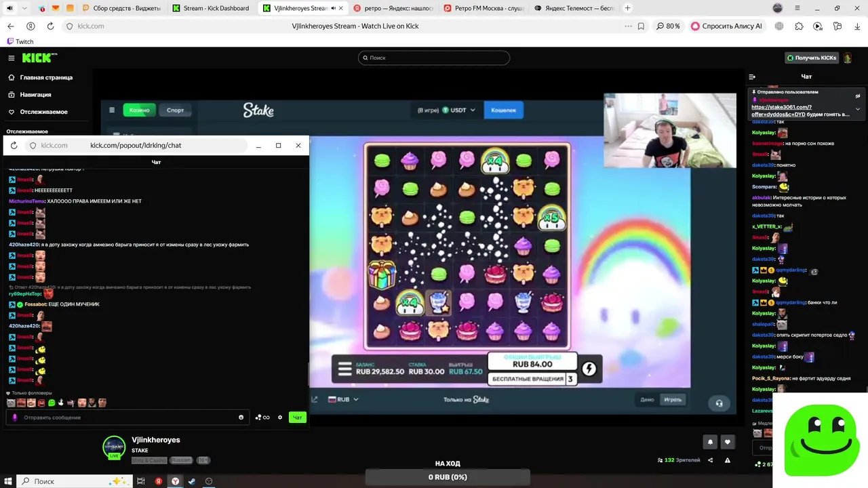Viewport: 868px width, 488px height.
Task: Open the browser three-dots page menu
Action: coord(628,26)
